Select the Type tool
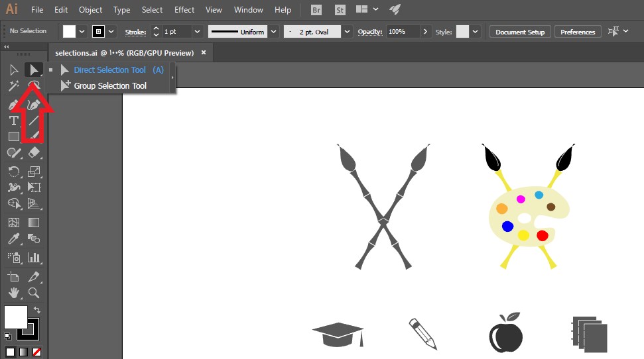 [x=13, y=121]
